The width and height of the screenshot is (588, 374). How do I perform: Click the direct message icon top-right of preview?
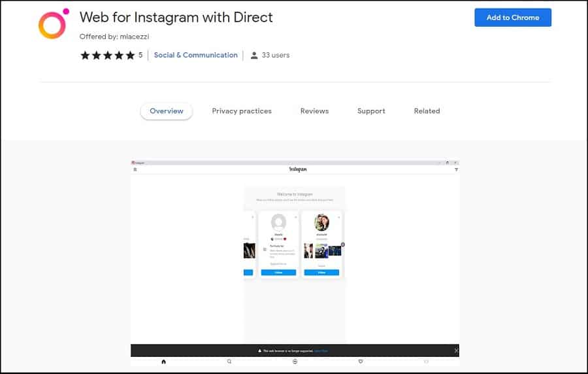[x=456, y=169]
